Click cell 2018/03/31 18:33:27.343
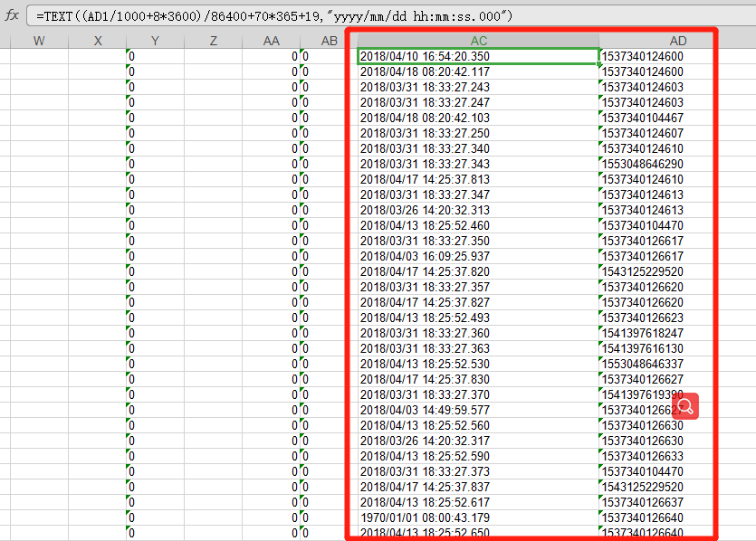756x541 pixels. point(478,165)
